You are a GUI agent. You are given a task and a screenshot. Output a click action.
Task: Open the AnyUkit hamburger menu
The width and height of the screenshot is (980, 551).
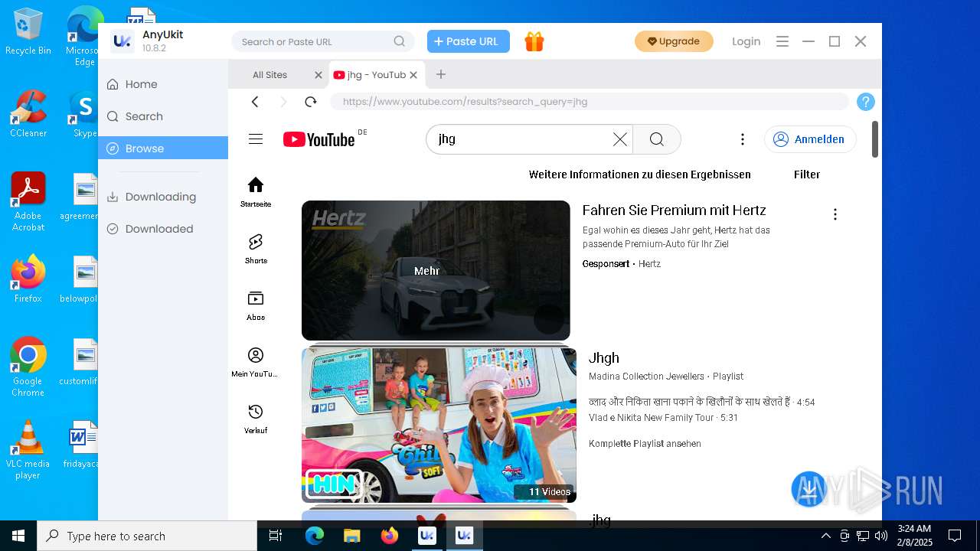(782, 41)
